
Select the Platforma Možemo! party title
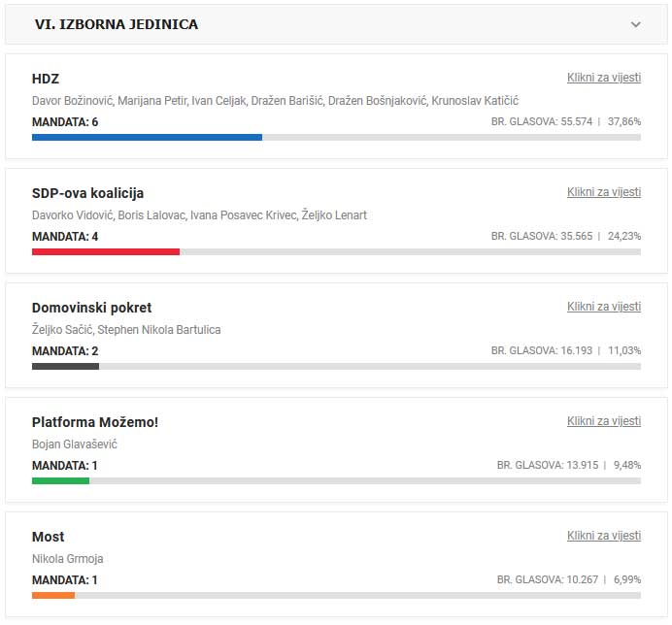tap(94, 422)
